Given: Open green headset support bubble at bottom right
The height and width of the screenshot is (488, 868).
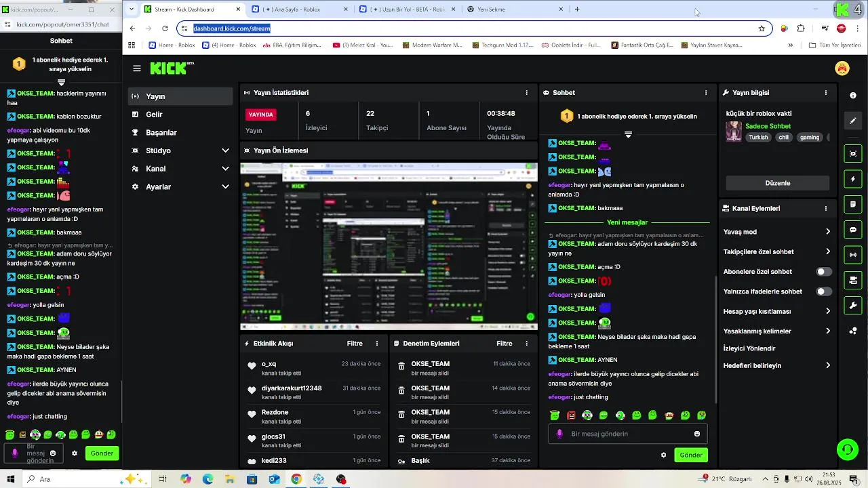Looking at the screenshot, I should 847,449.
